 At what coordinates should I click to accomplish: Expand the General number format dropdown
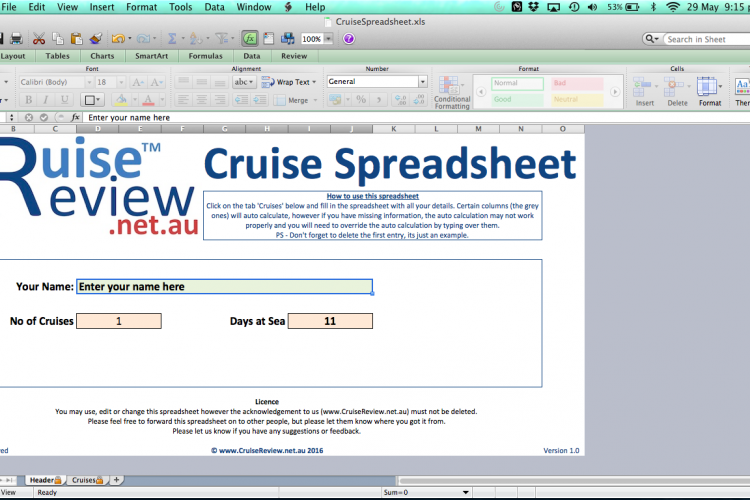click(422, 82)
